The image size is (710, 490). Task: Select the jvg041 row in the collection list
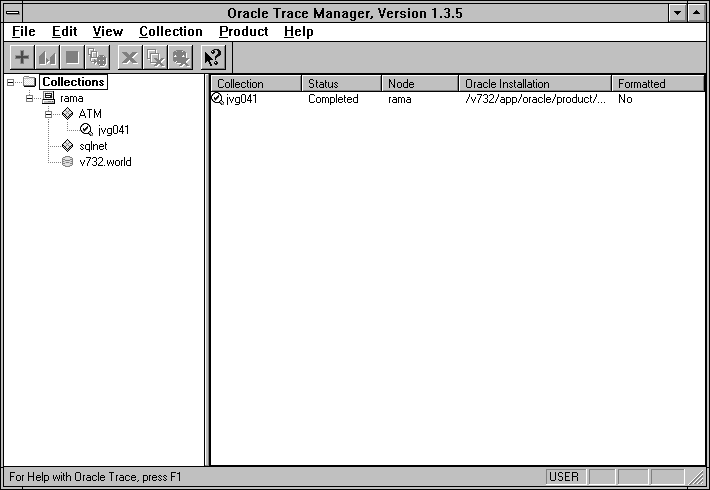point(457,99)
